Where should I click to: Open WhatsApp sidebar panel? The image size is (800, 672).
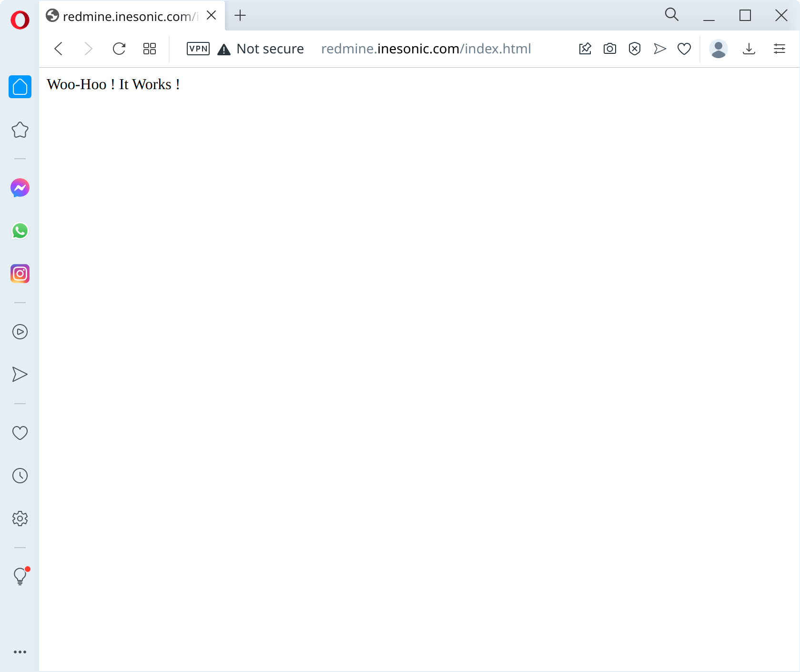[20, 231]
